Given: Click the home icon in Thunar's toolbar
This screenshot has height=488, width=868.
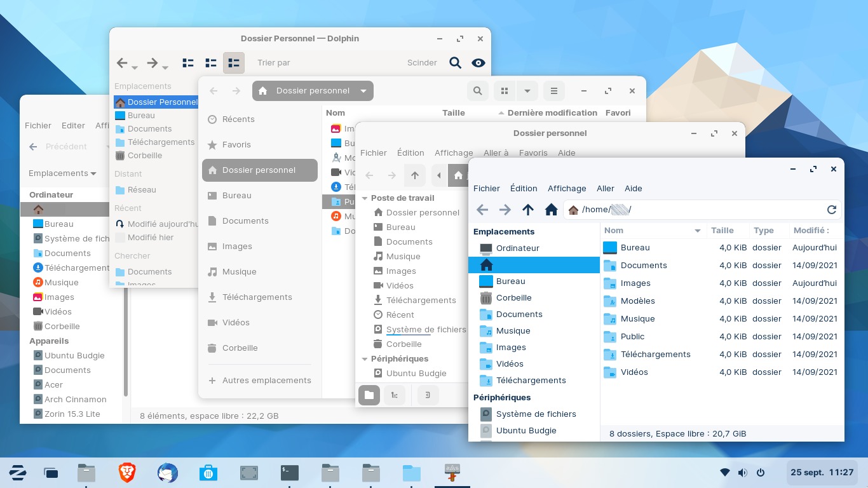Looking at the screenshot, I should click(x=551, y=210).
